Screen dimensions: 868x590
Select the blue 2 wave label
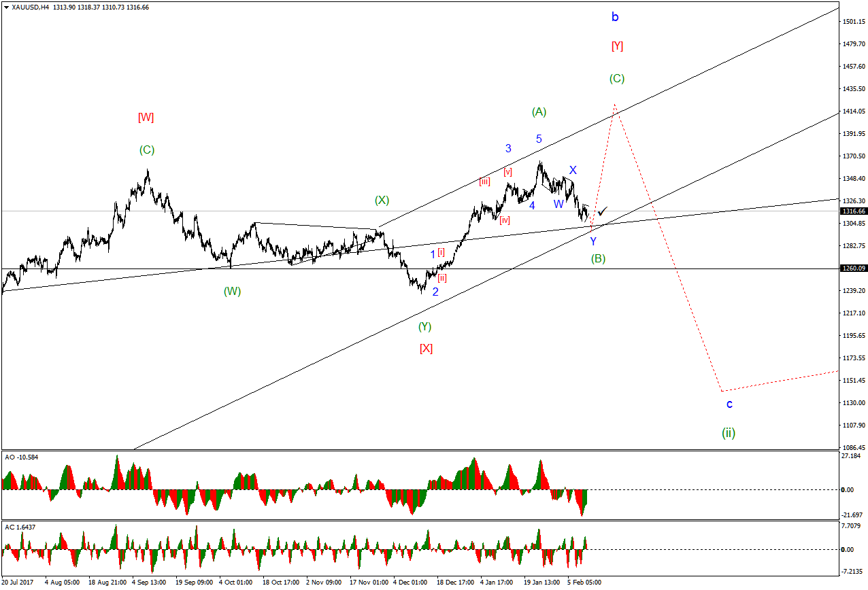(435, 292)
